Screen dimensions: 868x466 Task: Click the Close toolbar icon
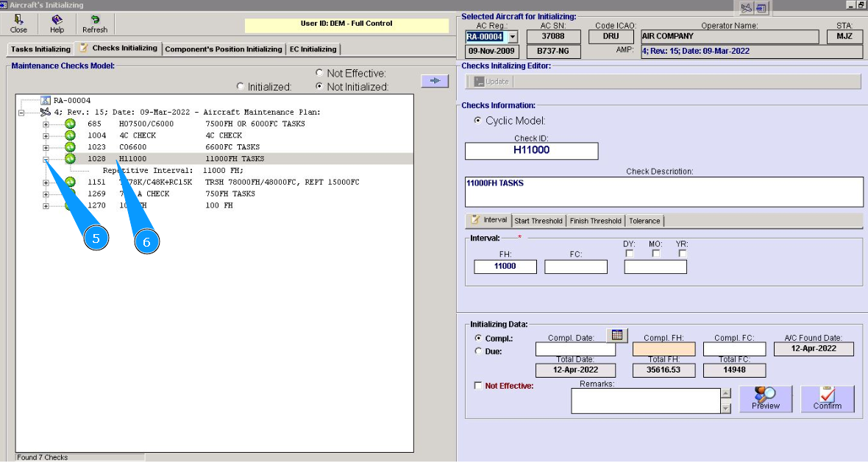click(x=19, y=24)
